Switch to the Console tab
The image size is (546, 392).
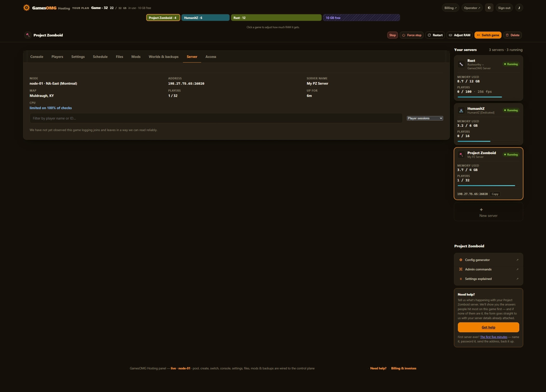click(37, 57)
